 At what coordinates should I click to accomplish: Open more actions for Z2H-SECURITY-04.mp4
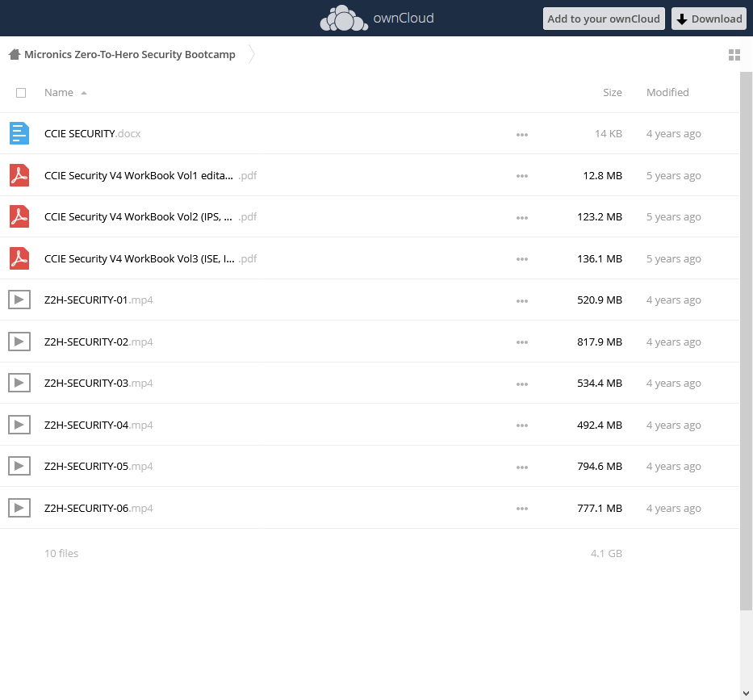click(522, 425)
